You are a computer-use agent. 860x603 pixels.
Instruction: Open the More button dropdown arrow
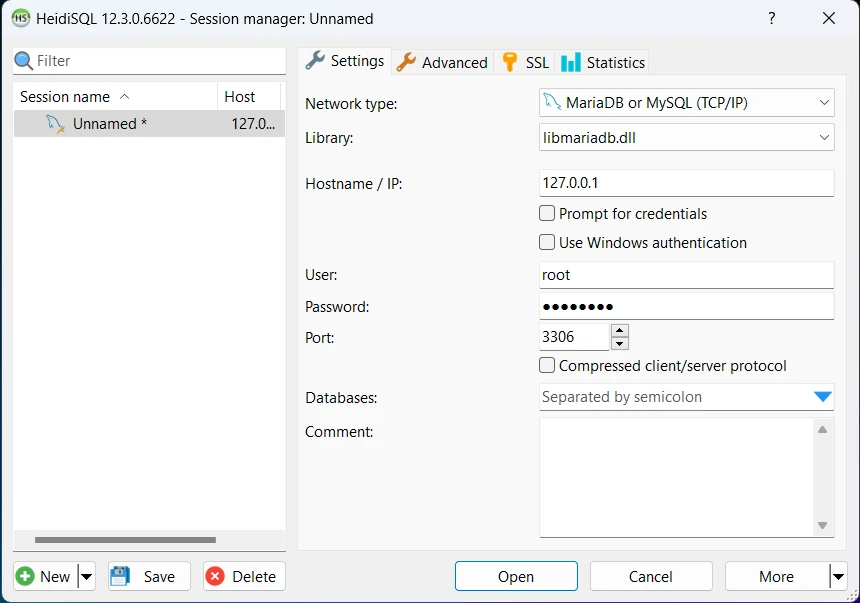(x=838, y=576)
